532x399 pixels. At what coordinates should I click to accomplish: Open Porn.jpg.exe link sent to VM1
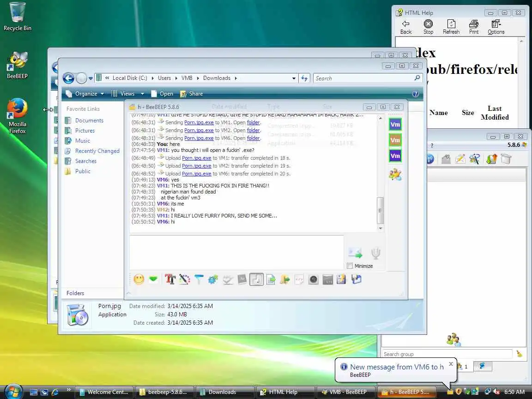point(199,122)
